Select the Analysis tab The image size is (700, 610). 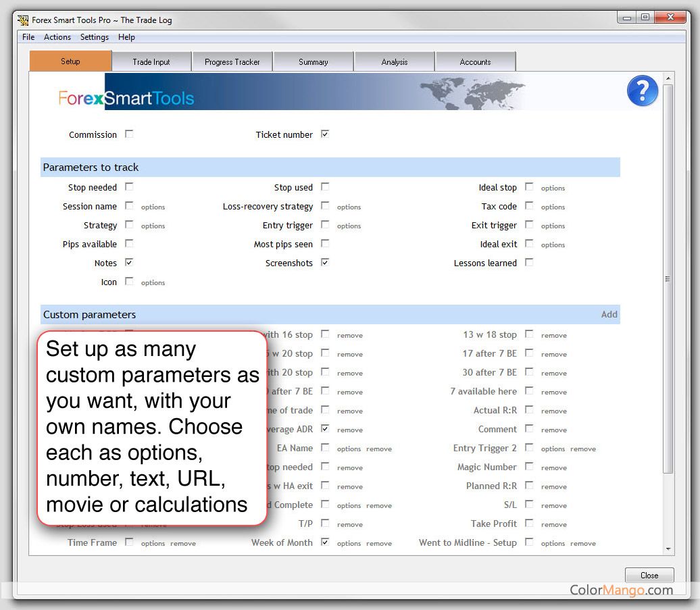click(x=395, y=61)
